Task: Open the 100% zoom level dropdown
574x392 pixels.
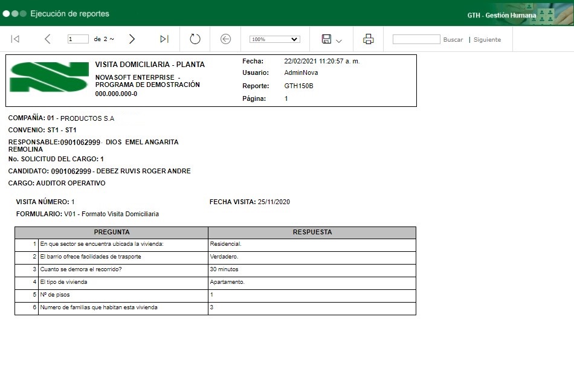Action: point(274,39)
